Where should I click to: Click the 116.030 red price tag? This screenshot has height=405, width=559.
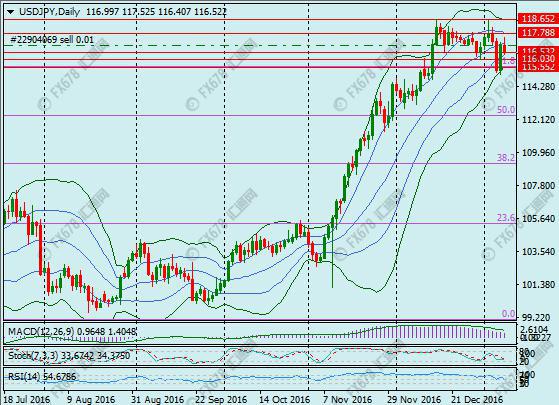538,58
